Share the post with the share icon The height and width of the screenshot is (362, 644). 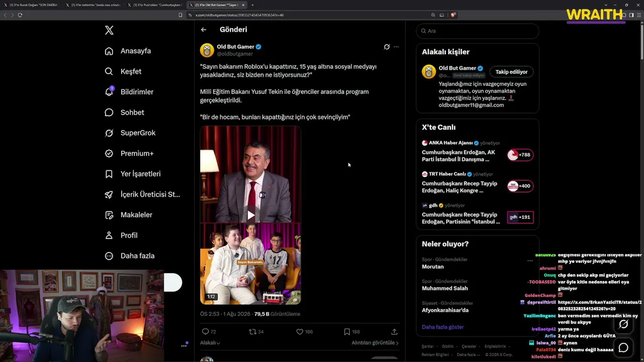(x=394, y=332)
